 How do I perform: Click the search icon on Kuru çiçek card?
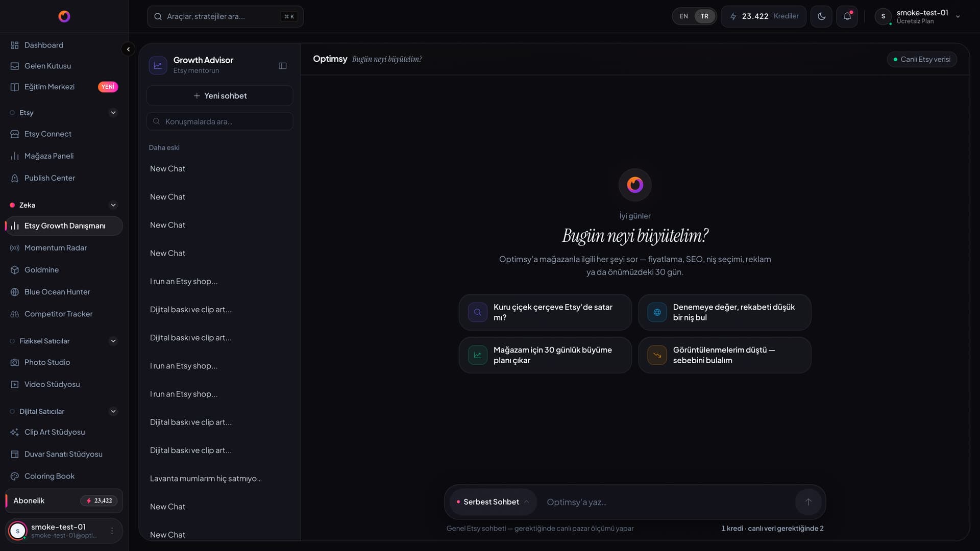point(478,312)
